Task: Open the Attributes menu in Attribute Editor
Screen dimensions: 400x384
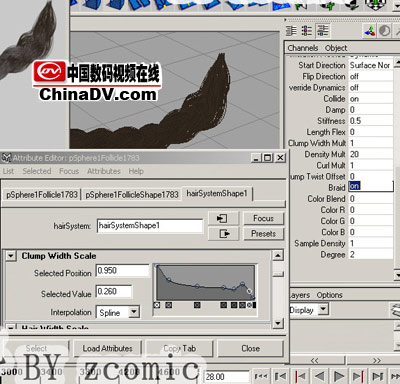Action: tap(104, 171)
